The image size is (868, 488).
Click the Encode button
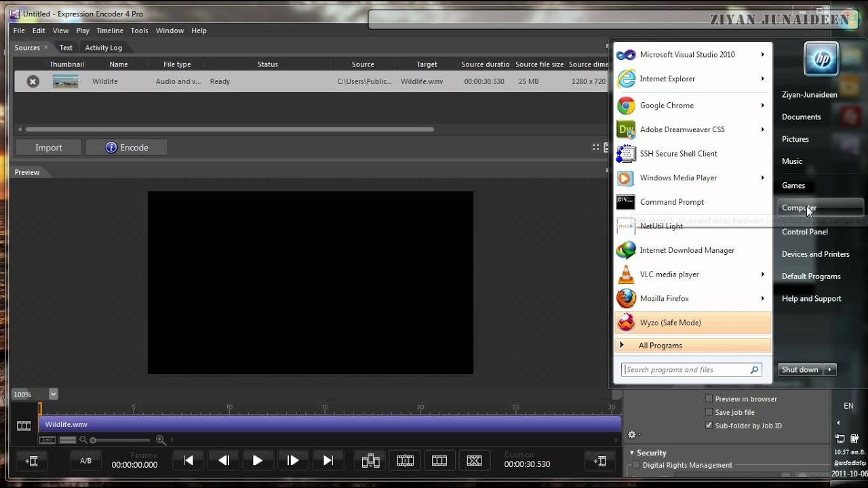click(x=127, y=148)
